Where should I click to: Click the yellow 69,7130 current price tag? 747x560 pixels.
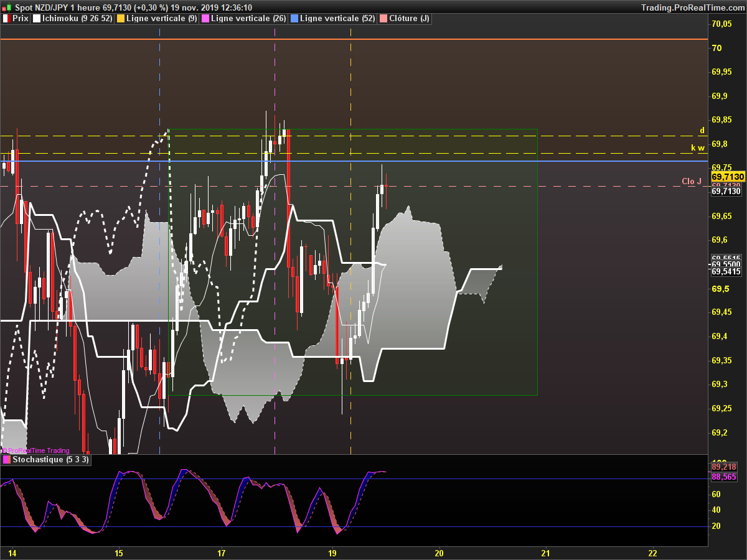[728, 177]
